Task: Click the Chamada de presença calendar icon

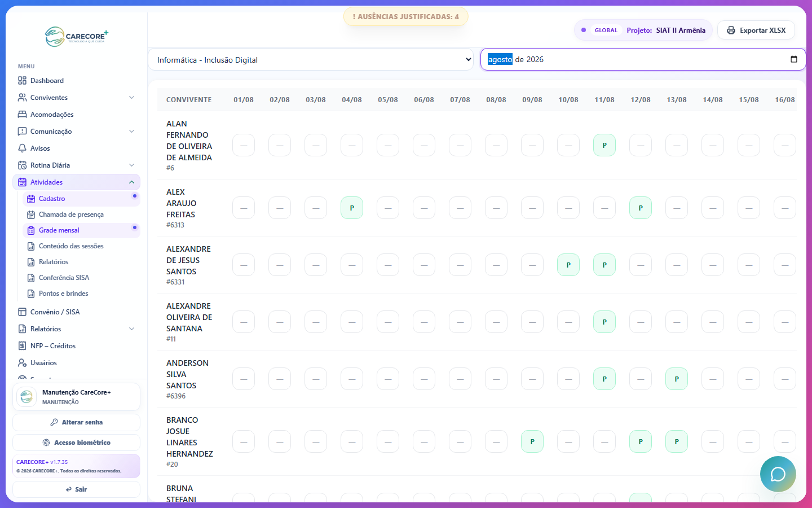Action: click(31, 214)
